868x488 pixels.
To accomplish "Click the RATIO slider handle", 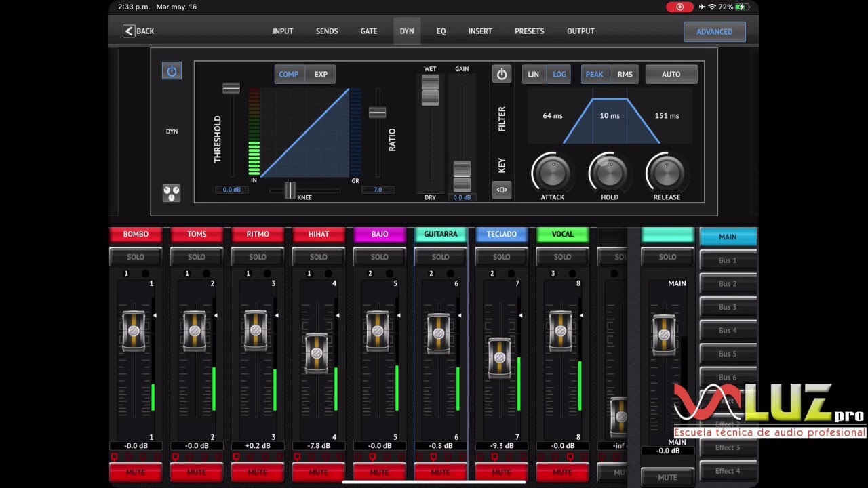I will [377, 113].
